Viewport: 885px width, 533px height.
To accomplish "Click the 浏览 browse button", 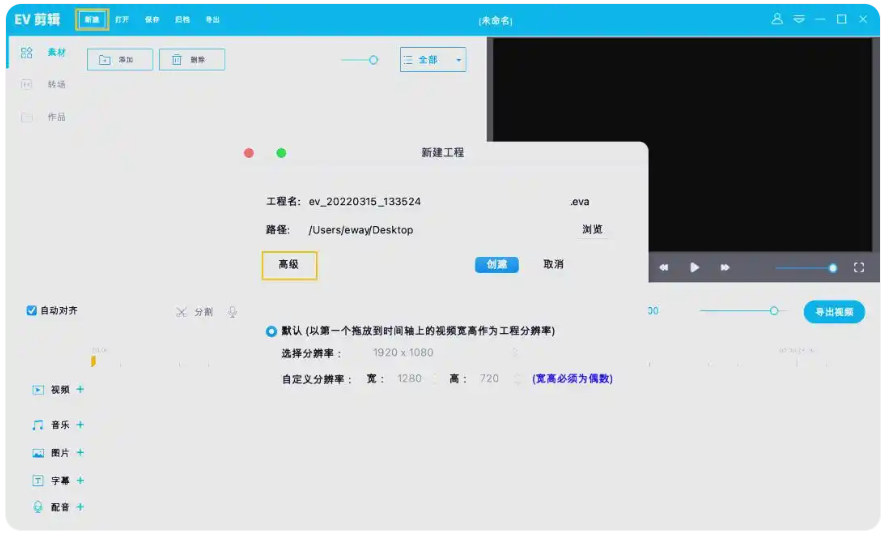I will [x=592, y=229].
